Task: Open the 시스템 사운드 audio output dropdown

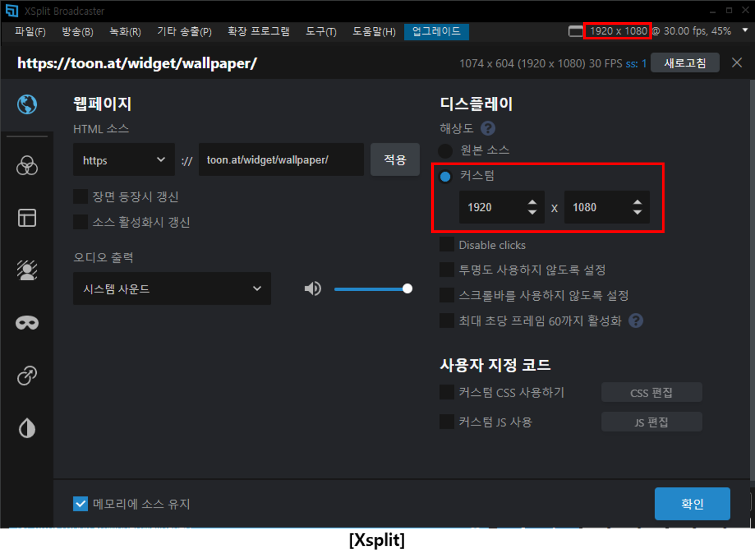Action: pos(172,288)
